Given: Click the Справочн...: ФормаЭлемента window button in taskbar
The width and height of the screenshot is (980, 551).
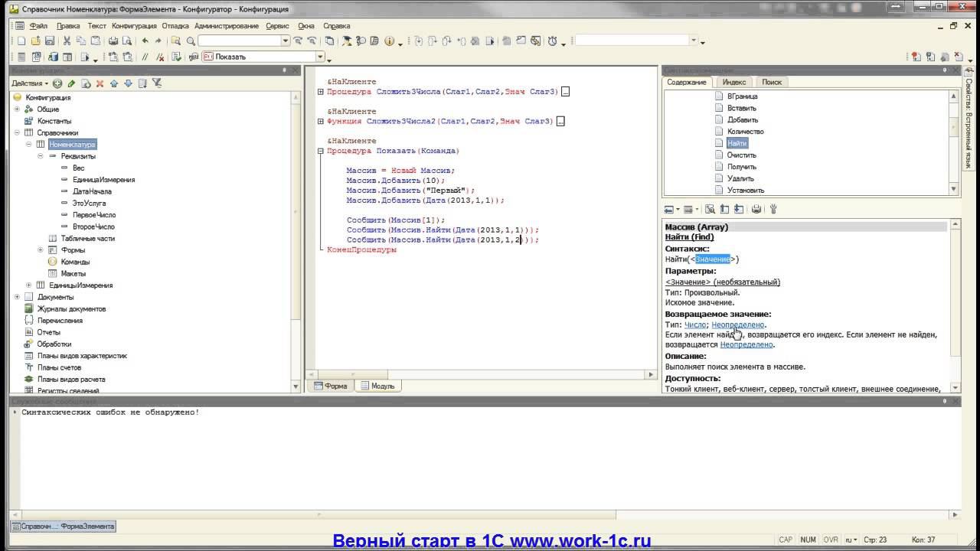Looking at the screenshot, I should point(64,527).
